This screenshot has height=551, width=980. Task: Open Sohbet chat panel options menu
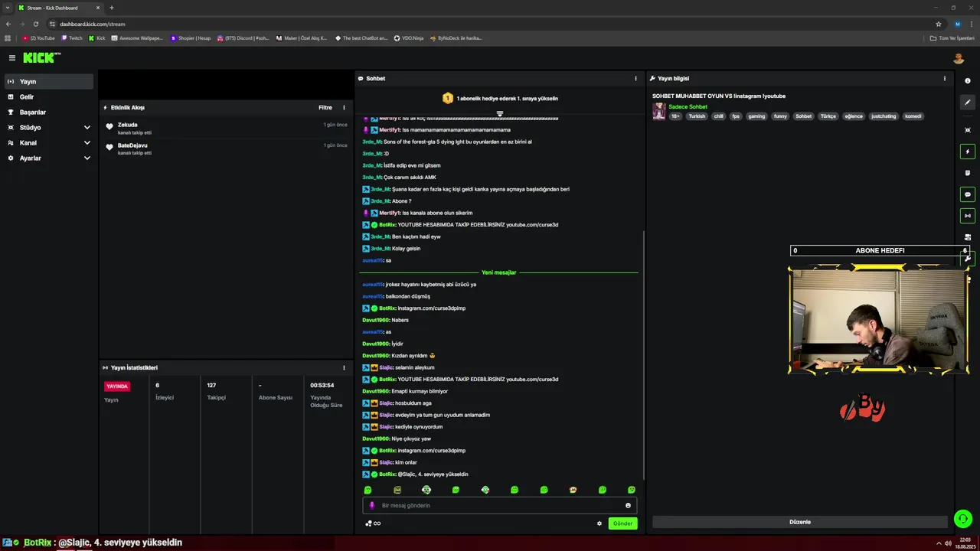(635, 79)
